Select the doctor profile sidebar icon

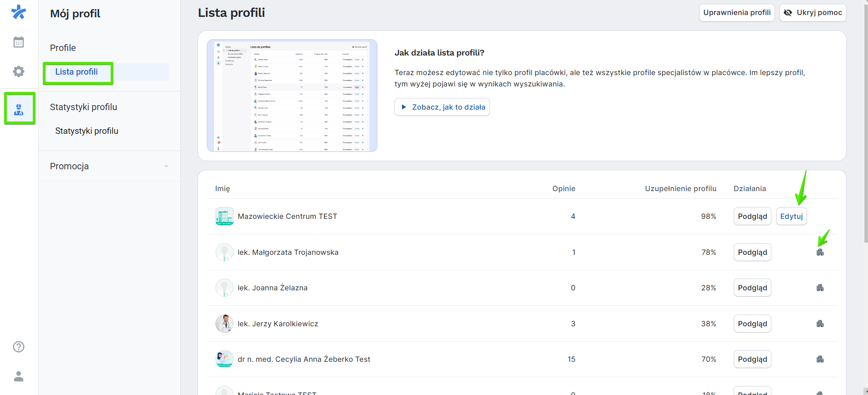pos(19,109)
